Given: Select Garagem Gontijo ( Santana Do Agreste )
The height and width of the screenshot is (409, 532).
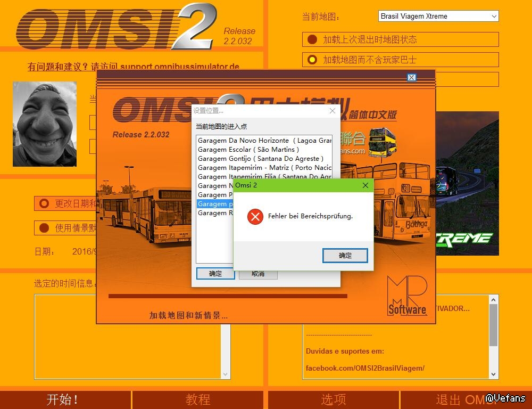Looking at the screenshot, I should (x=264, y=159).
